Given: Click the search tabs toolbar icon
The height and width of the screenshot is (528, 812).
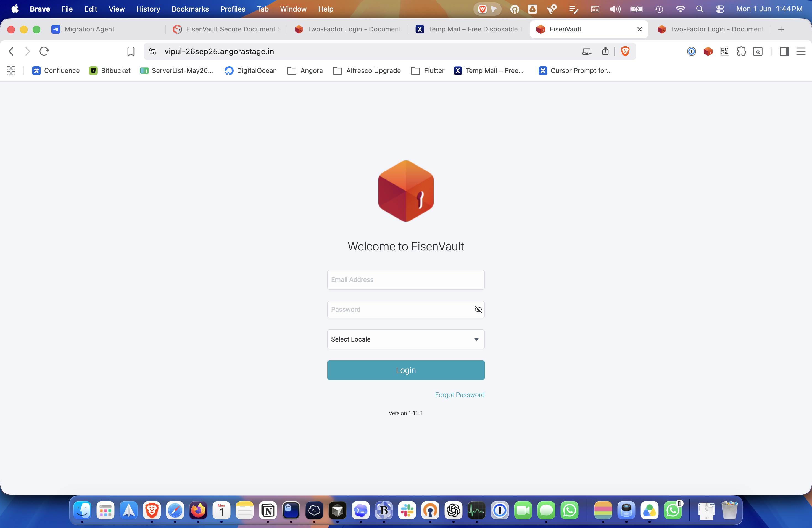Looking at the screenshot, I should (758, 52).
